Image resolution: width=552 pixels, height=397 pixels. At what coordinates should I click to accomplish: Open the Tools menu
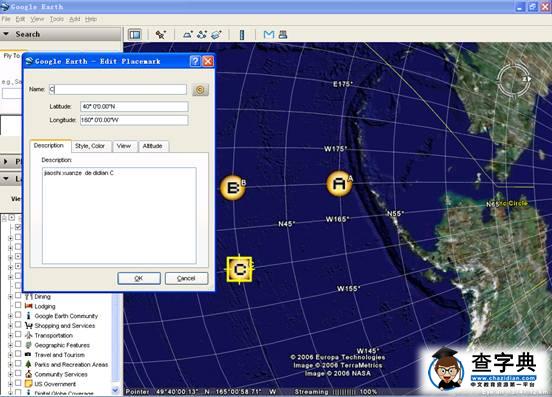click(x=57, y=19)
